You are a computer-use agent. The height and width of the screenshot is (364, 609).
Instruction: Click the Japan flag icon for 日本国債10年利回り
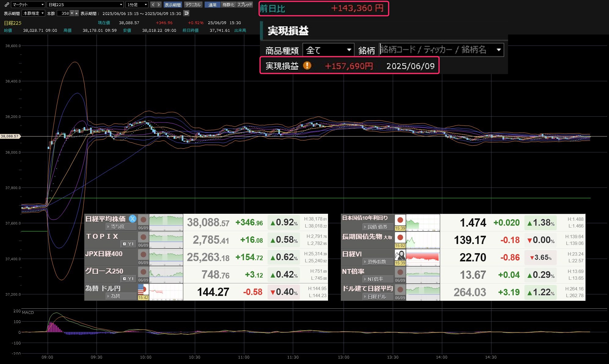(400, 220)
